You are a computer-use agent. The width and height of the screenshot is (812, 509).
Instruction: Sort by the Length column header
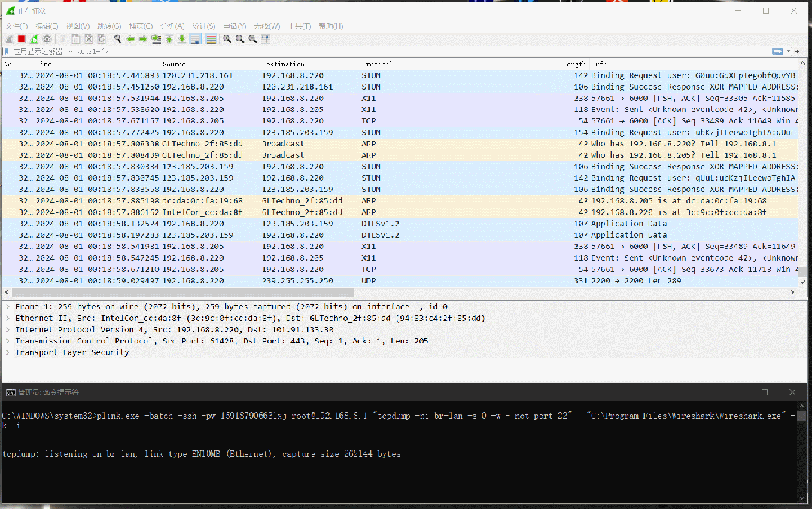[575, 64]
